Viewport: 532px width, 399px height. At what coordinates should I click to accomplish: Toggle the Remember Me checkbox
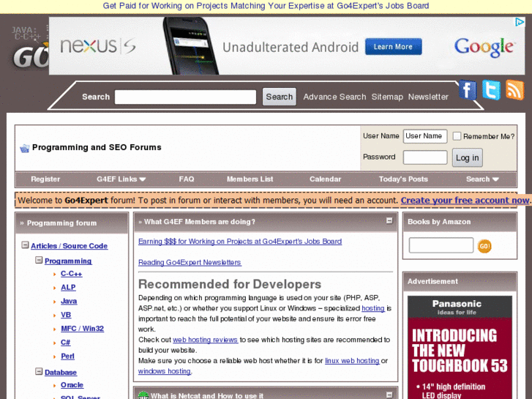tap(457, 136)
